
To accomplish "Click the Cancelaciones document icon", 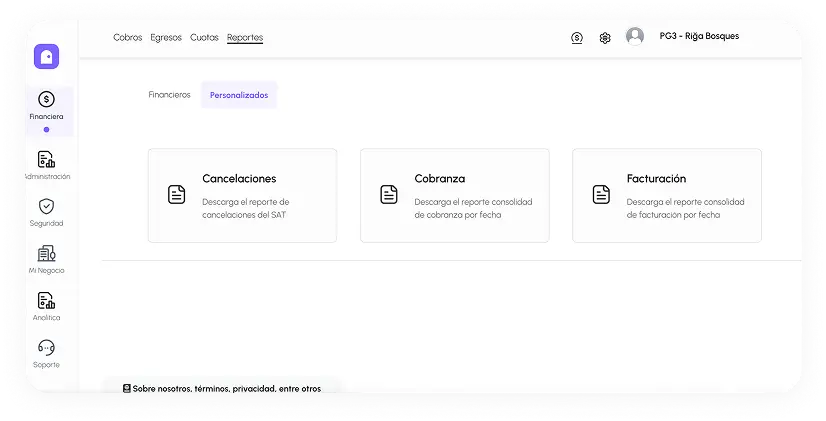I will click(176, 194).
